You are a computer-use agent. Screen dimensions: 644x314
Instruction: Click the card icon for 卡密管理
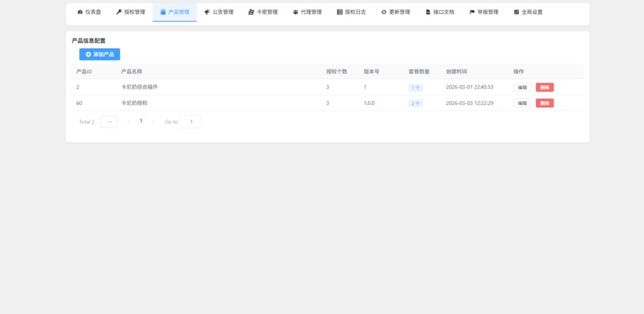(x=252, y=12)
